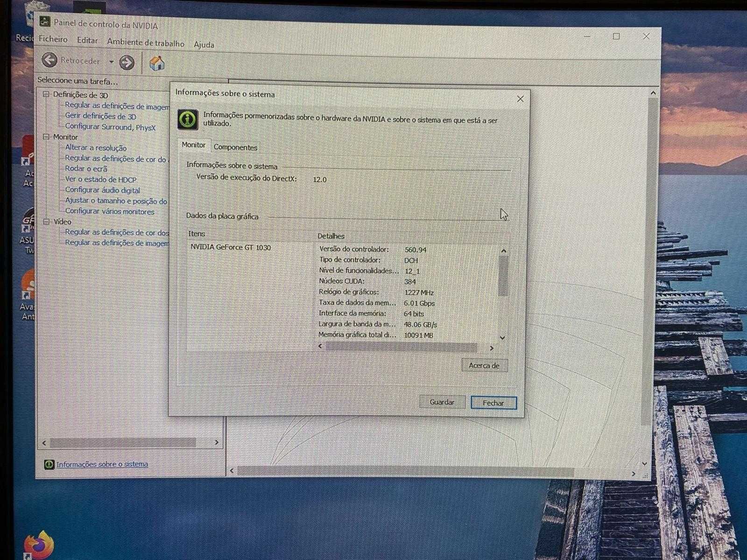Click task tree scroll left arrow
Screen dimensions: 747x560
[44, 442]
